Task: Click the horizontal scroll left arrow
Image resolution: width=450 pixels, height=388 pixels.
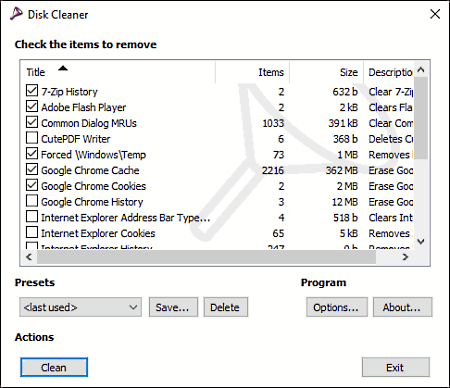Action: coord(29,257)
